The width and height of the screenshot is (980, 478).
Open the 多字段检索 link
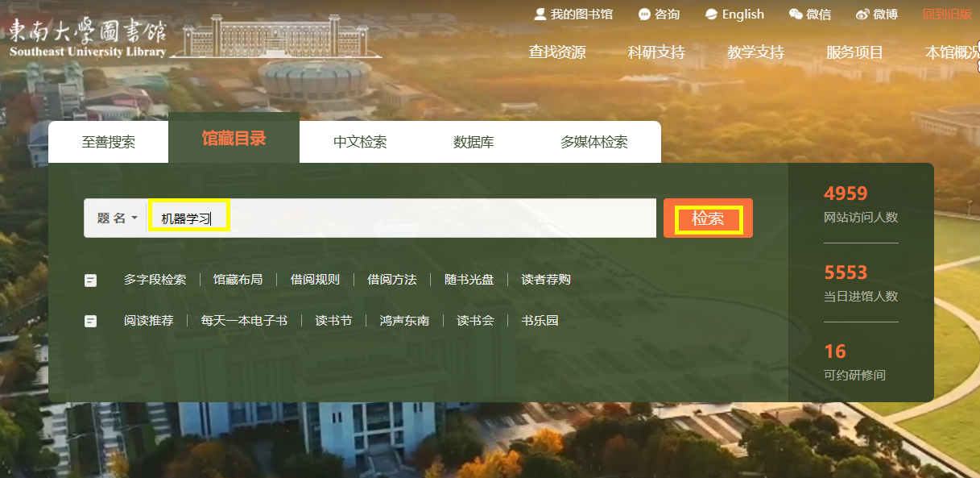(155, 280)
